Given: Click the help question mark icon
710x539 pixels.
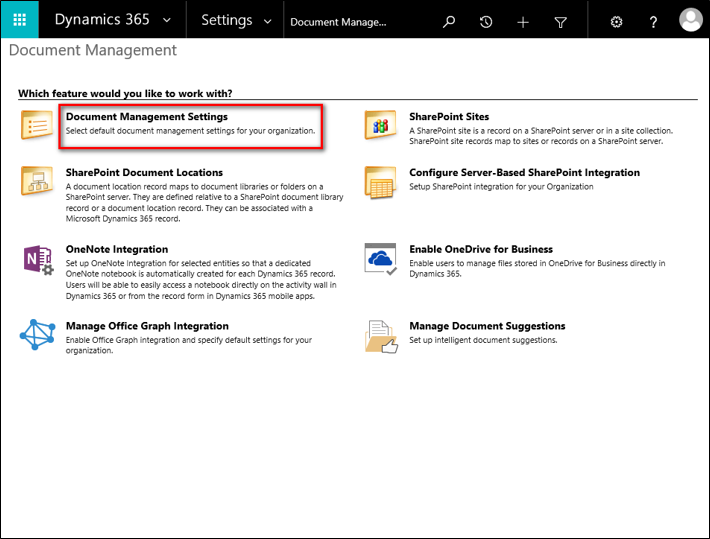Looking at the screenshot, I should [x=653, y=21].
